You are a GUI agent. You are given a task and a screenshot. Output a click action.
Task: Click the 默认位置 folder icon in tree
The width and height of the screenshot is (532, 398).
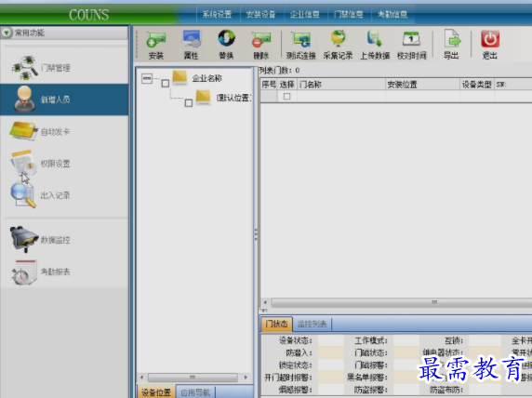(204, 98)
